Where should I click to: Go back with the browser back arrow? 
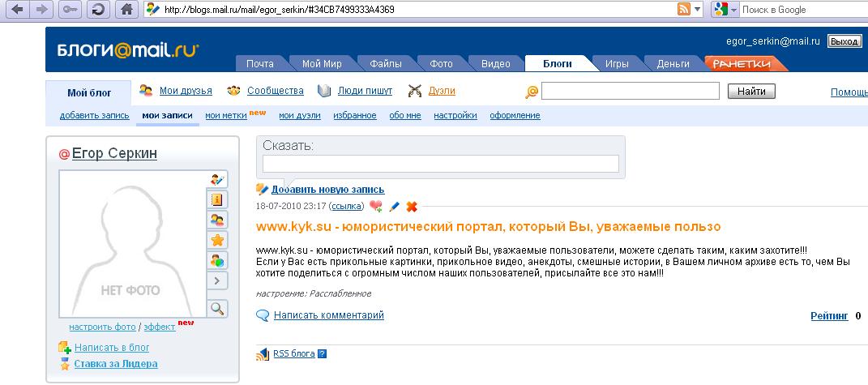click(19, 10)
